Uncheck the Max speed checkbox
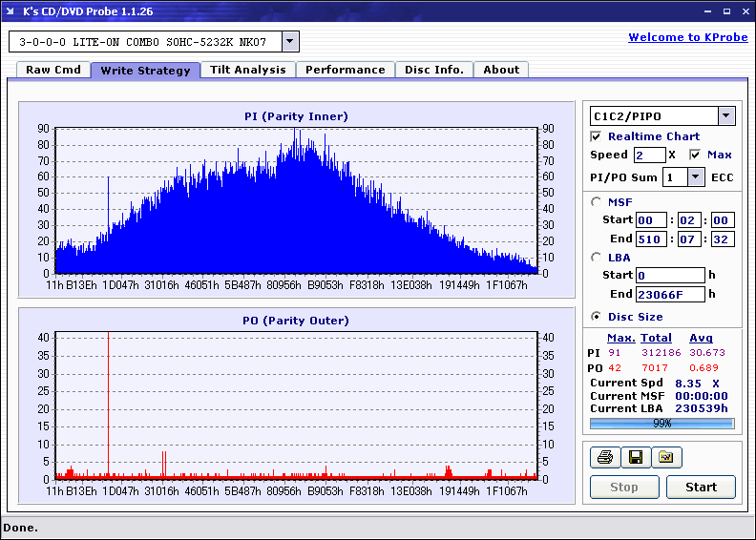Screen dimensions: 756x540 click(695, 155)
